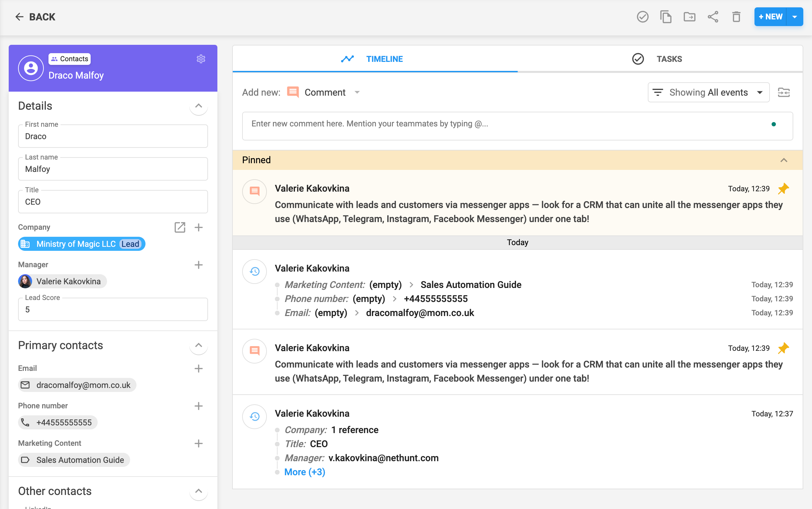Image resolution: width=812 pixels, height=509 pixels.
Task: Click the folder/move icon in toolbar
Action: click(x=690, y=16)
